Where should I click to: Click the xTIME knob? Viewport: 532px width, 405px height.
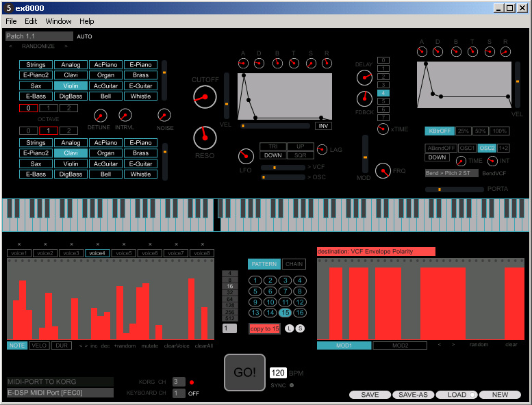click(383, 129)
